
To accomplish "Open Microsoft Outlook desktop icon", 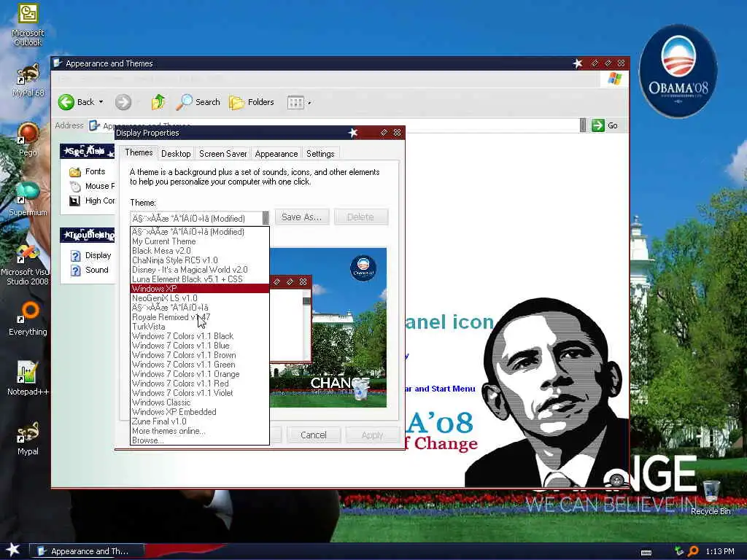I will click(28, 25).
